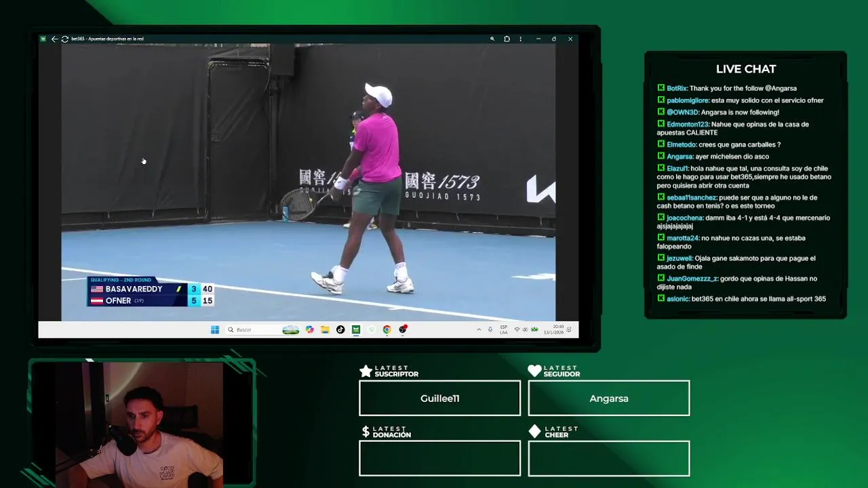Click the game score 15 on the scoreboard
Image resolution: width=868 pixels, height=488 pixels.
click(x=208, y=300)
